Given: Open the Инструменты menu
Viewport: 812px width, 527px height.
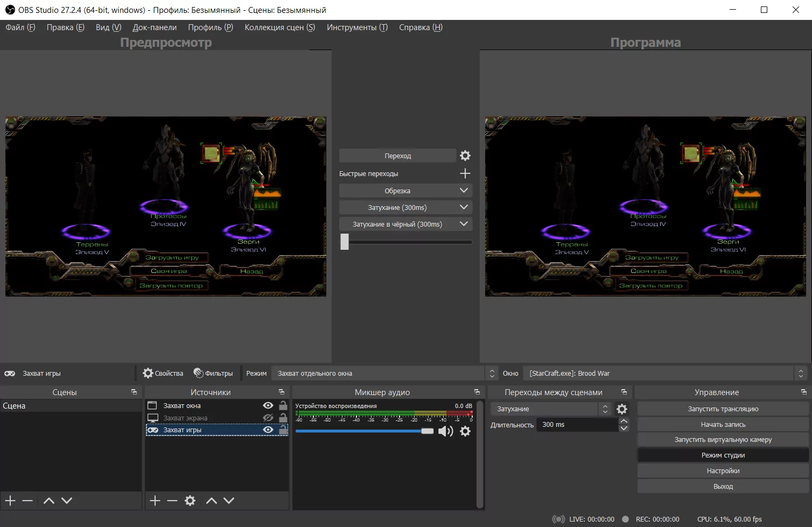Looking at the screenshot, I should pyautogui.click(x=357, y=27).
